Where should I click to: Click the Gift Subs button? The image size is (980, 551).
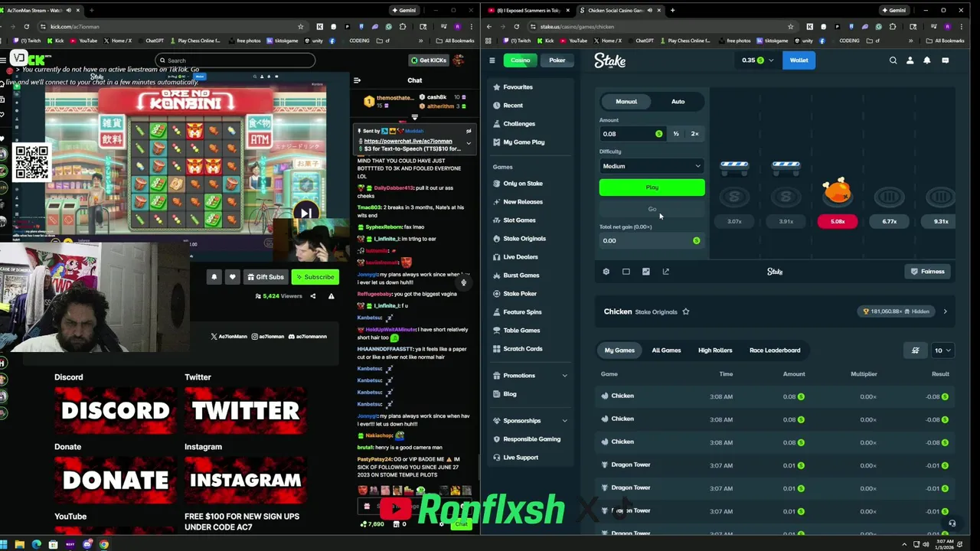(265, 277)
